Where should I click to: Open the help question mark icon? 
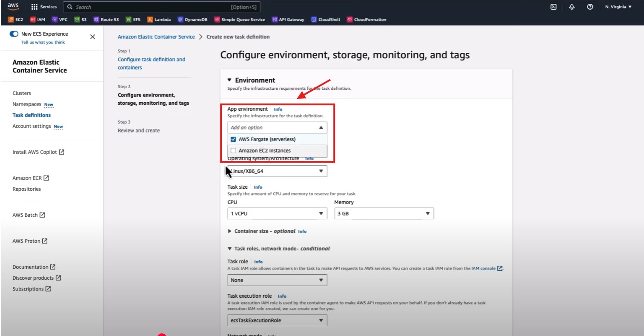[x=590, y=7]
